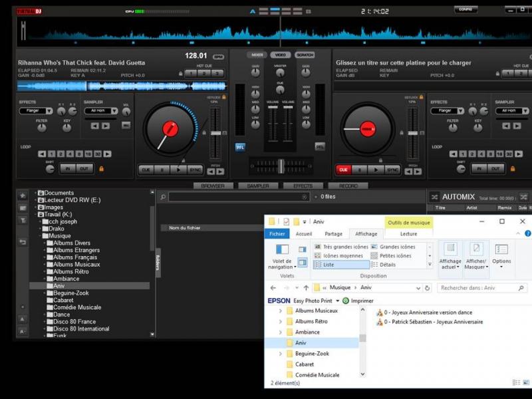Select the SCRATCH center panel button

click(305, 55)
